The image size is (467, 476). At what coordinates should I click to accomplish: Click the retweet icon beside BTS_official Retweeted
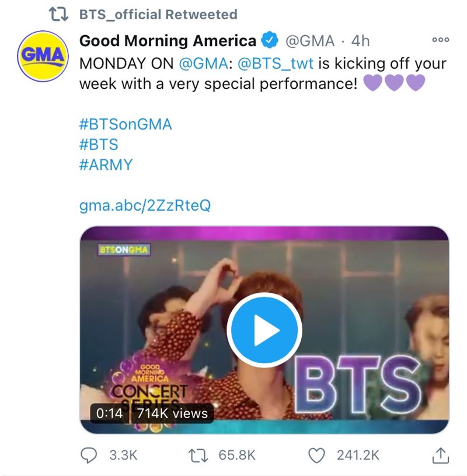coord(58,15)
